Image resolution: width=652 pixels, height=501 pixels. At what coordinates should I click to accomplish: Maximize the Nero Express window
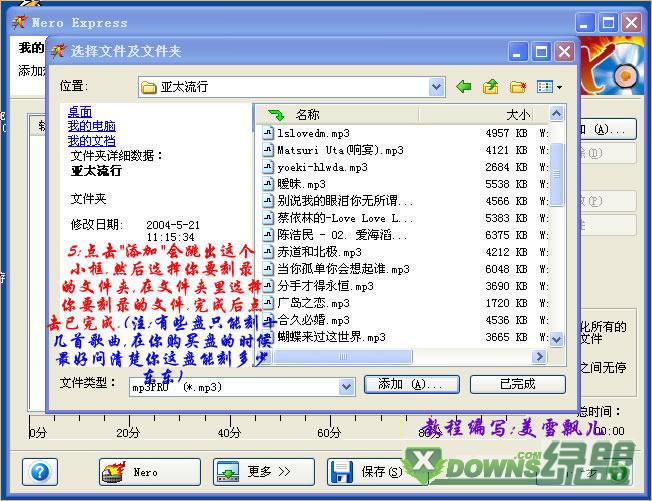click(608, 22)
